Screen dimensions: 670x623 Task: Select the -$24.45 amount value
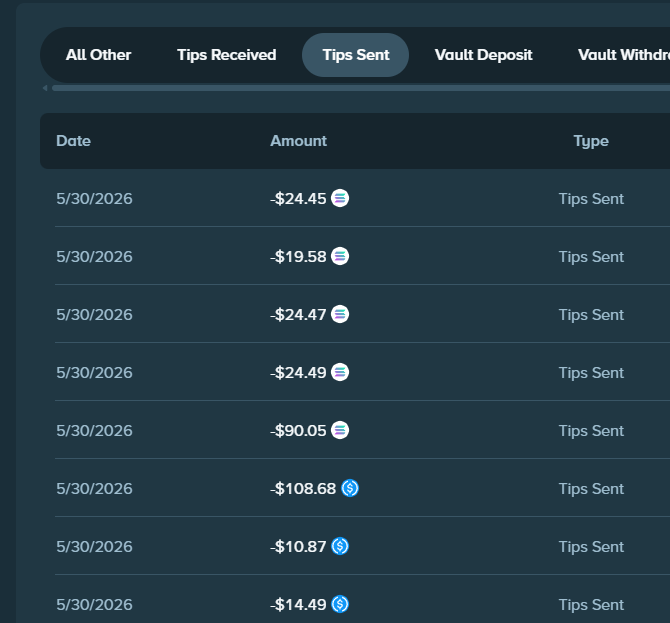pos(298,199)
